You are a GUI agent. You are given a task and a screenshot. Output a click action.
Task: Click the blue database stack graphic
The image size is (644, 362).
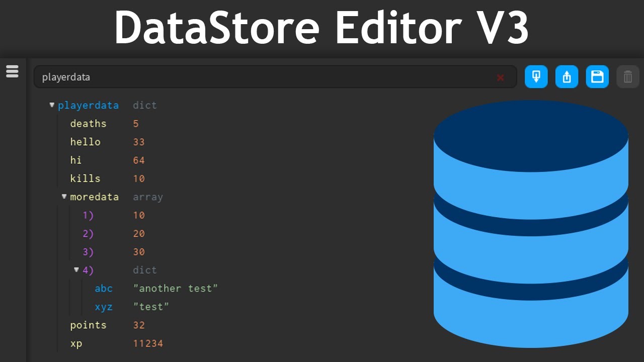pyautogui.click(x=531, y=224)
